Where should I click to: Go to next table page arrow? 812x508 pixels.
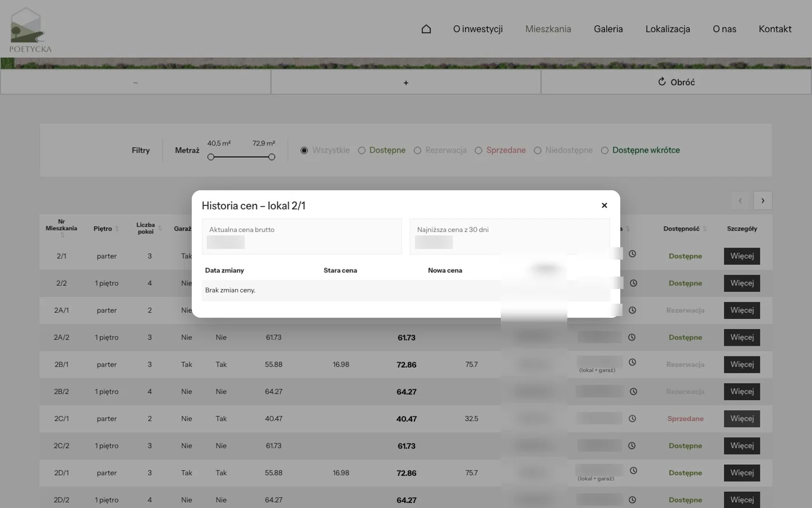(x=763, y=200)
